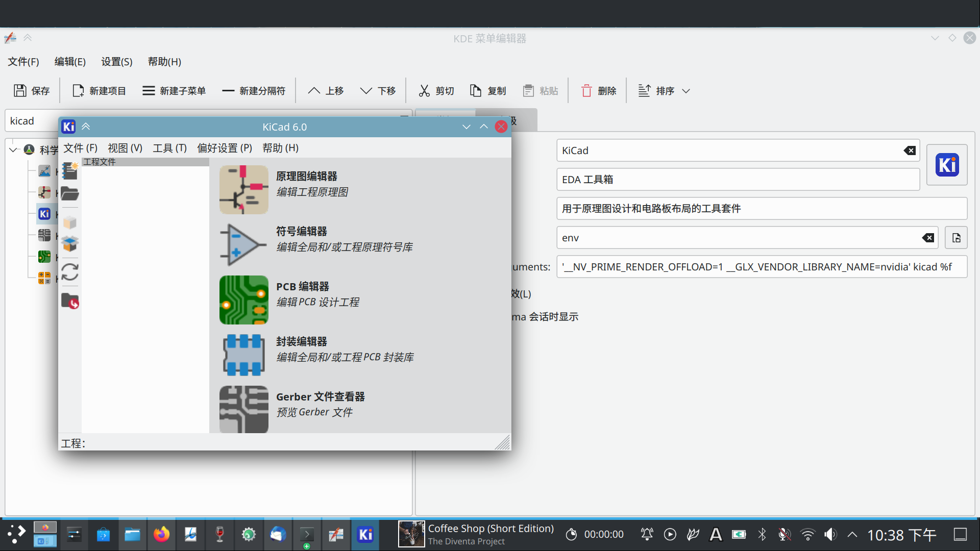Open 帮助 (H) menu in KiCad
The width and height of the screenshot is (980, 551).
tap(280, 148)
